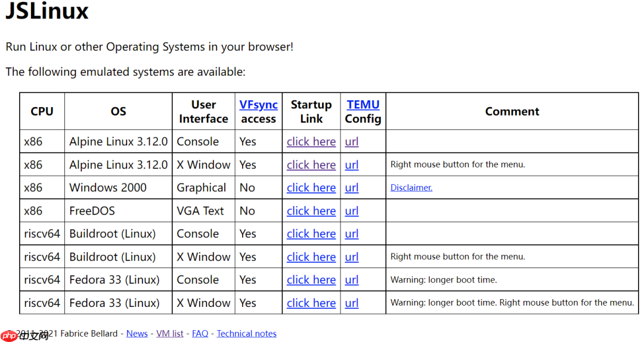The image size is (644, 342).
Task: Open Technical notes footer link
Action: coord(246,334)
